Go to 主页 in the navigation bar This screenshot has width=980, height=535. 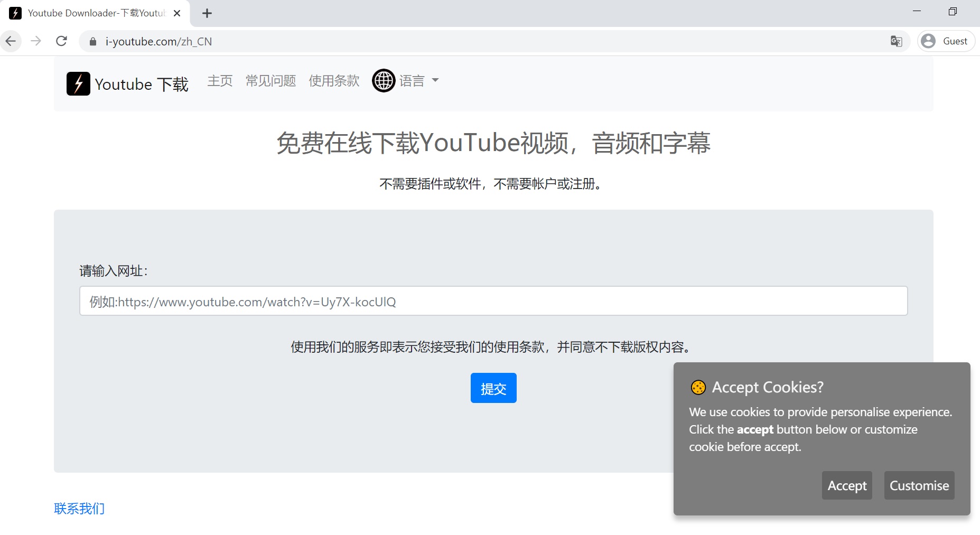[220, 81]
